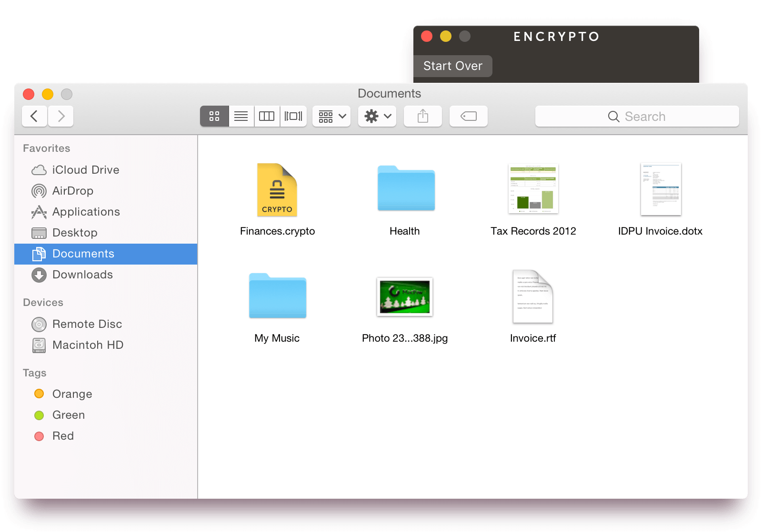Open iCloud Drive from Favorites
The height and width of the screenshot is (532, 762).
(86, 170)
